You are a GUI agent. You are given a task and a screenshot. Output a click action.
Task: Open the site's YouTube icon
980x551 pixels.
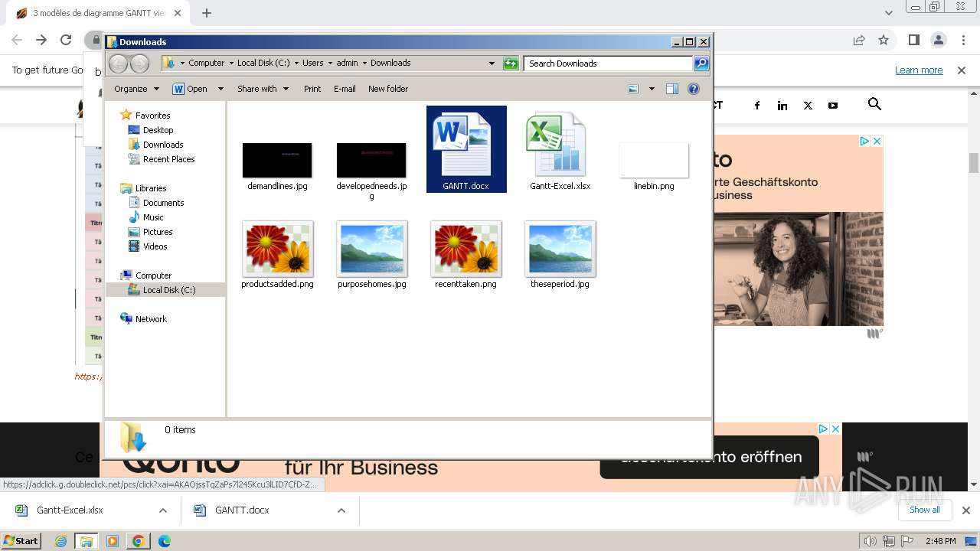[x=833, y=106]
